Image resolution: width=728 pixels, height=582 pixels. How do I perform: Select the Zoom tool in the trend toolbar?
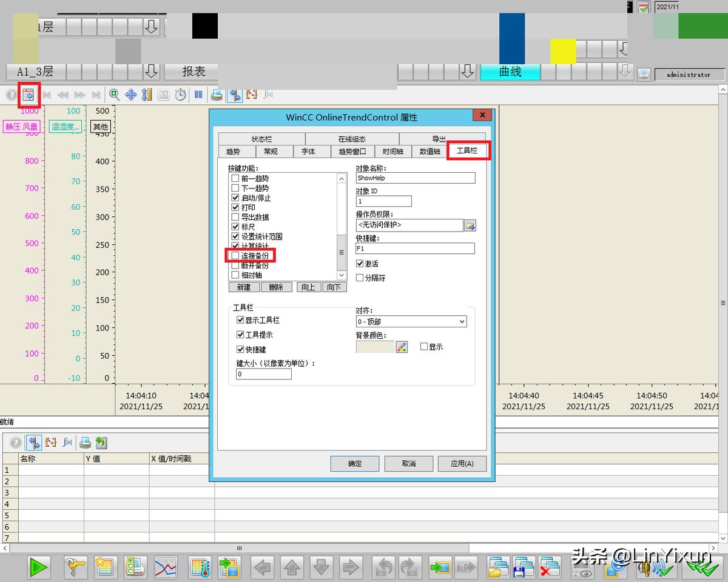[114, 95]
